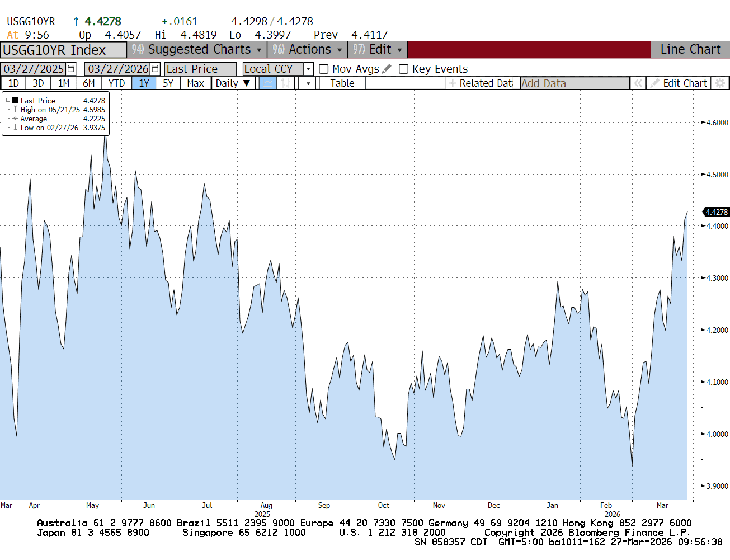730x560 pixels.
Task: Select the 5Y time range
Action: [x=168, y=83]
